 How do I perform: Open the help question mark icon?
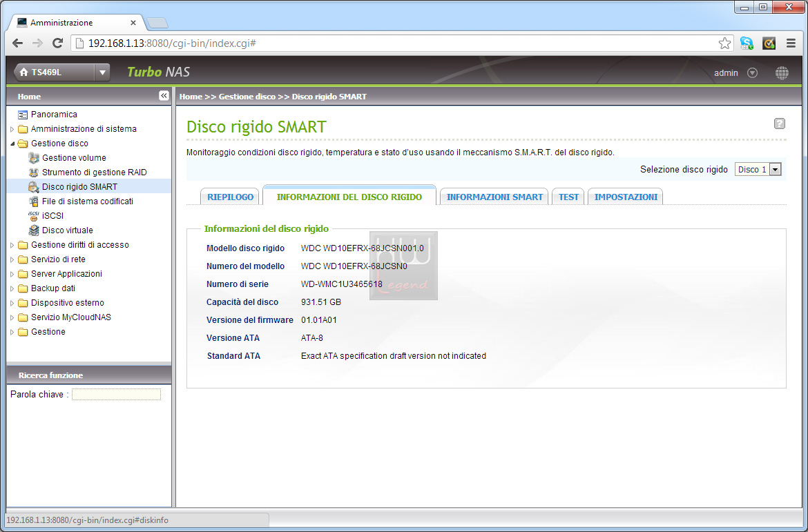pyautogui.click(x=780, y=124)
